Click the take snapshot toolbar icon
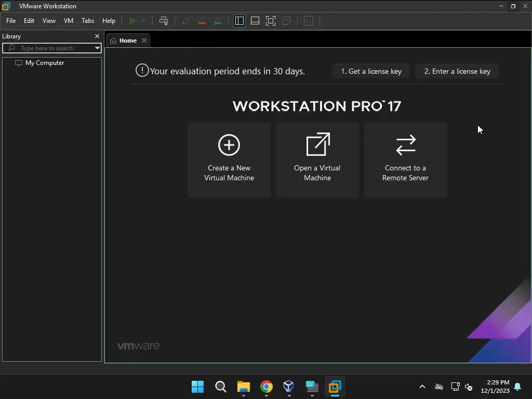This screenshot has height=399, width=532. (185, 21)
